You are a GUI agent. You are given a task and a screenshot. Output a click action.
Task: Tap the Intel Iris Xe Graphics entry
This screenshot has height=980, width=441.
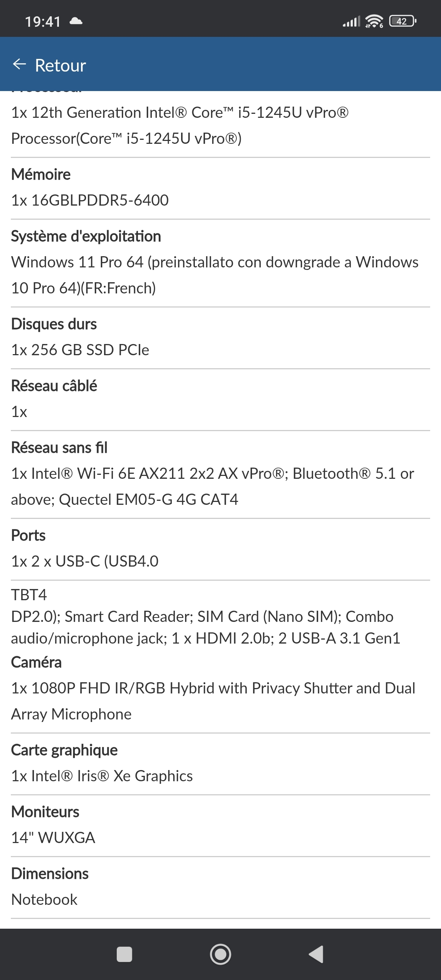[102, 776]
